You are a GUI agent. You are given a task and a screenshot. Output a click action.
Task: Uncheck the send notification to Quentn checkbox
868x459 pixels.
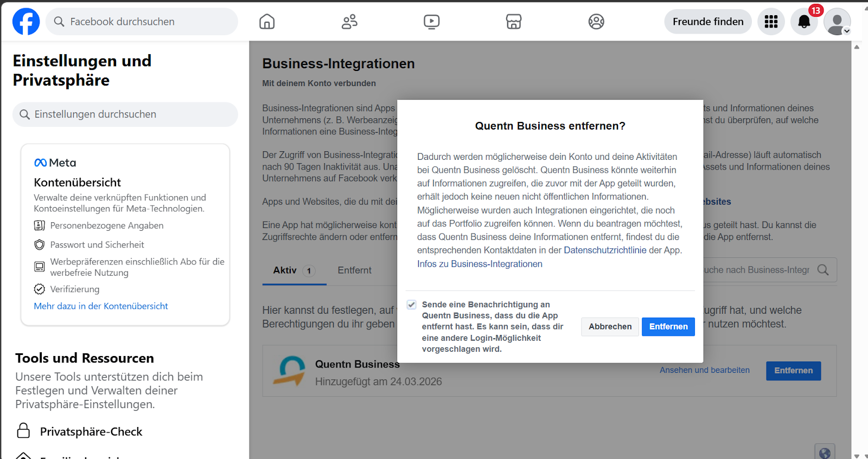pos(412,305)
